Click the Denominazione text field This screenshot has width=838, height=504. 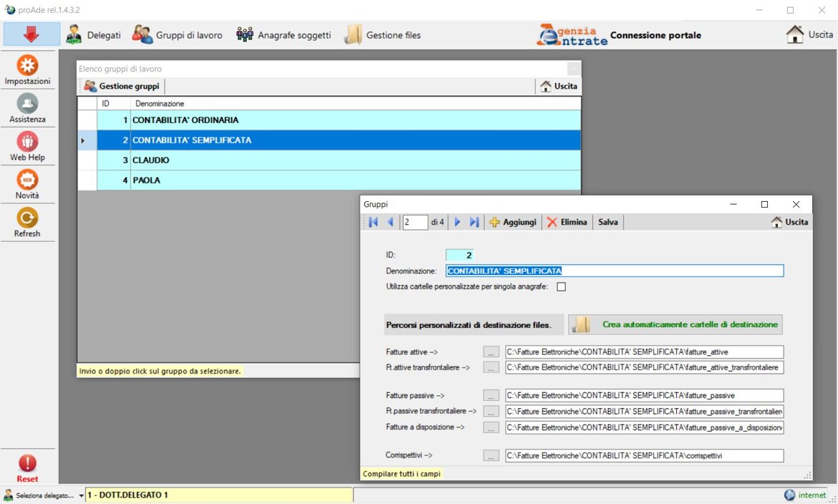(614, 271)
